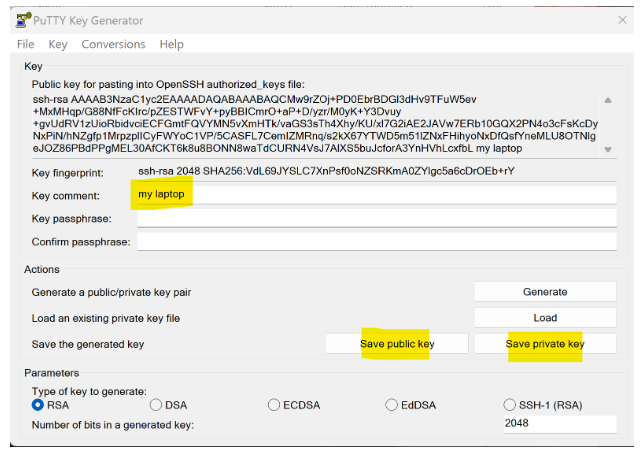The image size is (643, 452).
Task: Click the number of bits field
Action: coord(559,423)
